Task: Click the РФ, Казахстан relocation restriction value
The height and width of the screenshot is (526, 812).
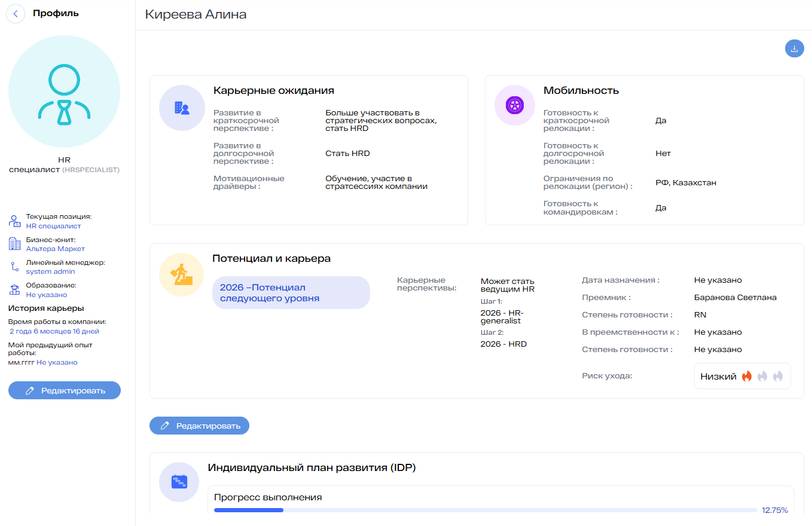Action: point(686,182)
